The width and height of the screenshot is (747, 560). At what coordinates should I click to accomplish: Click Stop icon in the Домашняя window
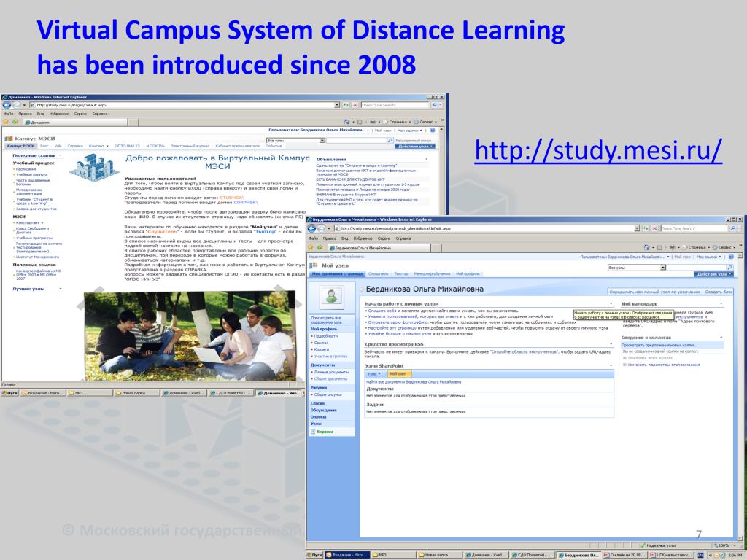[x=355, y=105]
